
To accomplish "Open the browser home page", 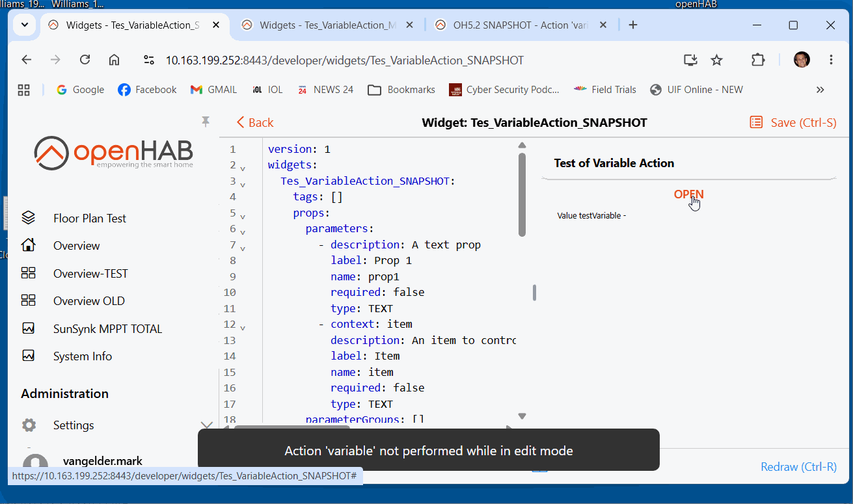I will 115,60.
